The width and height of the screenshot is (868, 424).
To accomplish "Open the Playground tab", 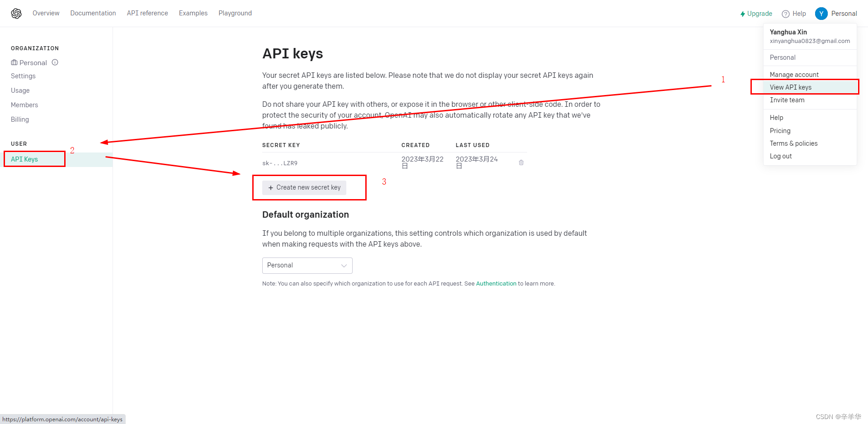I will coord(235,13).
